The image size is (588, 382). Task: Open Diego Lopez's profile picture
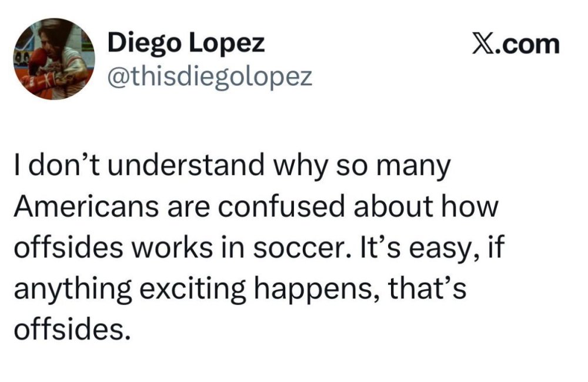point(54,59)
